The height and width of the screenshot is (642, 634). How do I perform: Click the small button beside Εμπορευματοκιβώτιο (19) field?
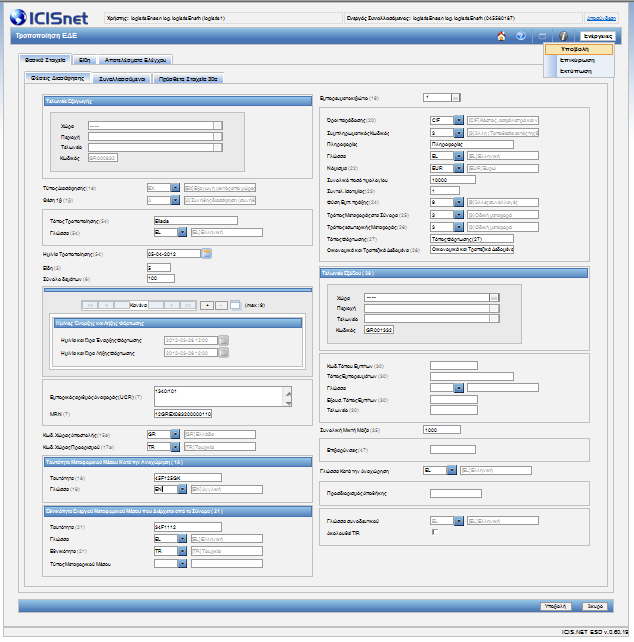point(456,97)
